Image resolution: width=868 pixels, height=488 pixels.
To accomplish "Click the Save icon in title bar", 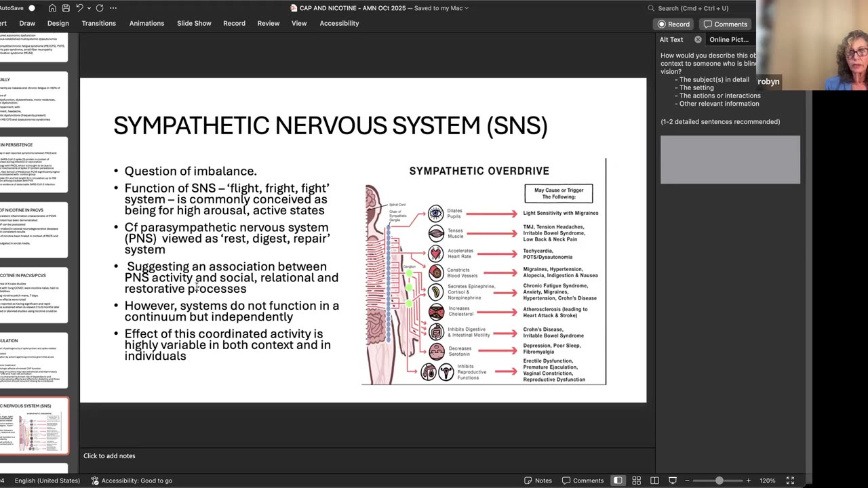I will coord(66,8).
